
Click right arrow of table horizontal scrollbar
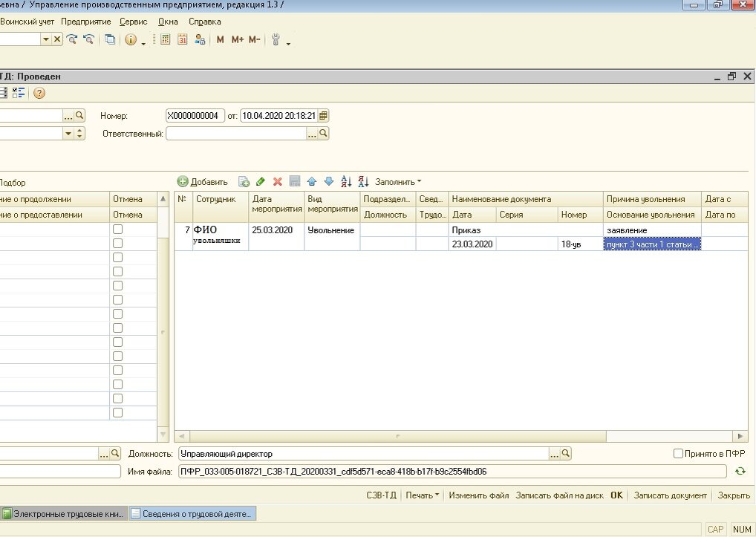(740, 436)
